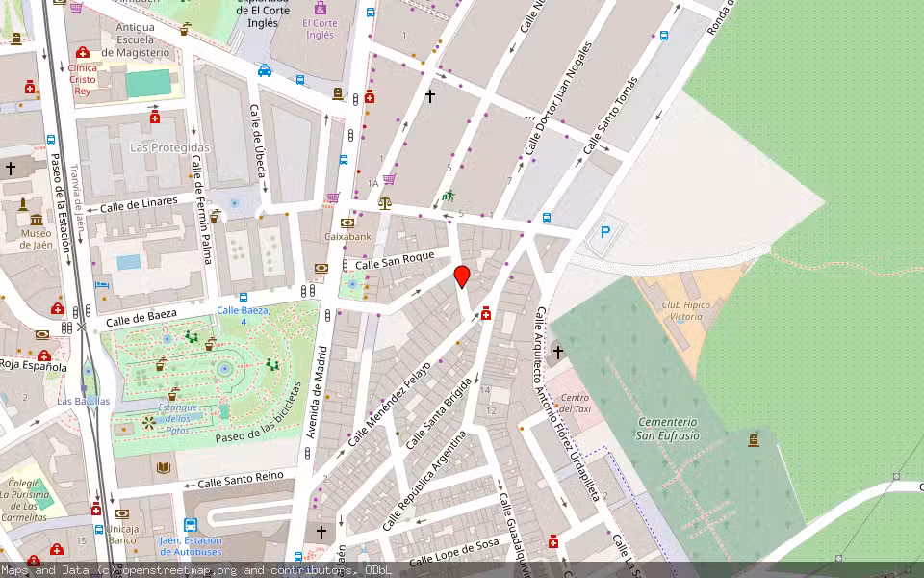Click the bus stop icon on Ronda street

[664, 36]
